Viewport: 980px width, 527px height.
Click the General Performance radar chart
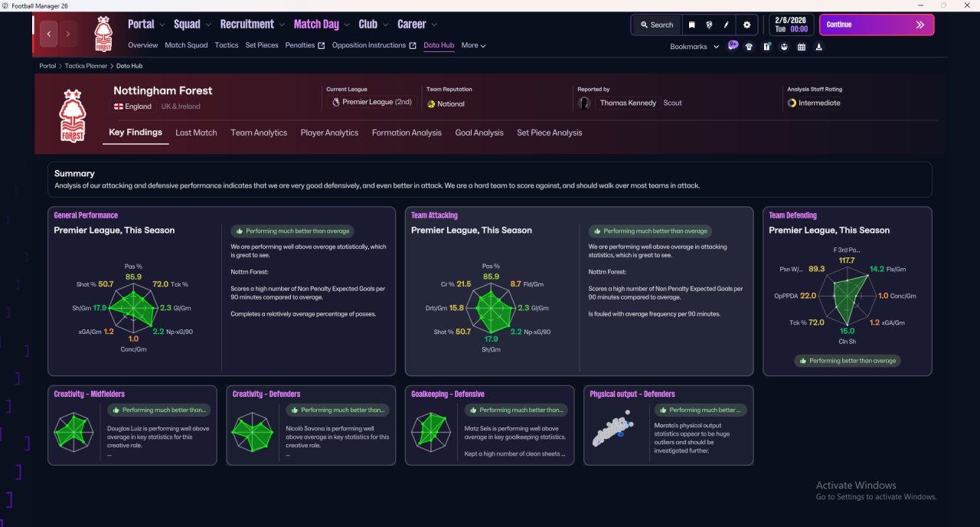click(133, 309)
